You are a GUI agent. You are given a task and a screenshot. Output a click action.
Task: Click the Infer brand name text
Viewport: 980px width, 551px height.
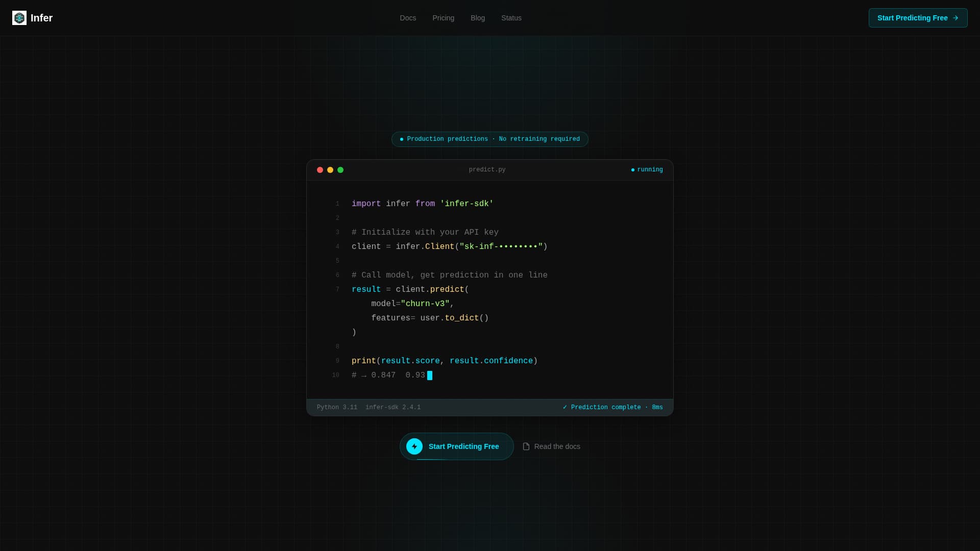(x=41, y=18)
